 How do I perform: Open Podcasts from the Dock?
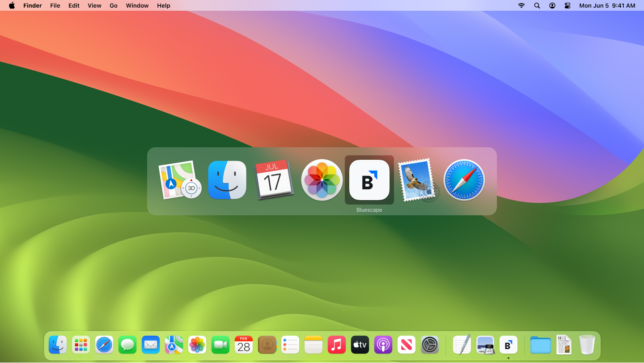383,345
